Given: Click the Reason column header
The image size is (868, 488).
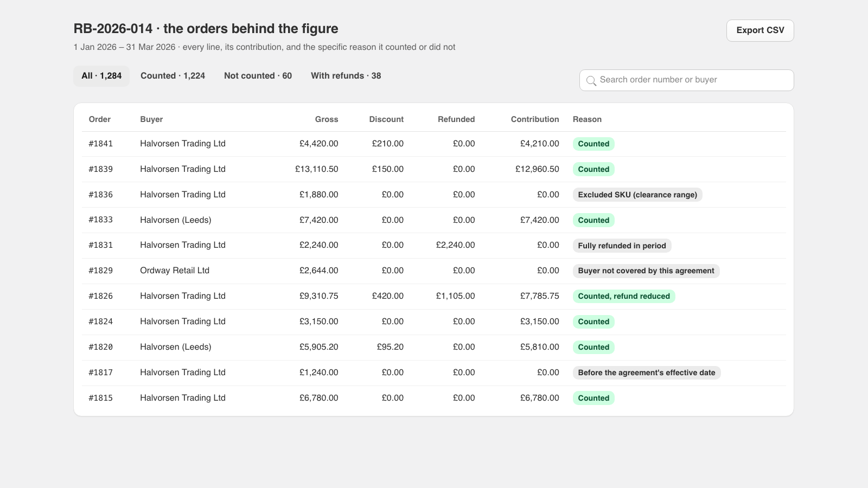Looking at the screenshot, I should tap(587, 119).
